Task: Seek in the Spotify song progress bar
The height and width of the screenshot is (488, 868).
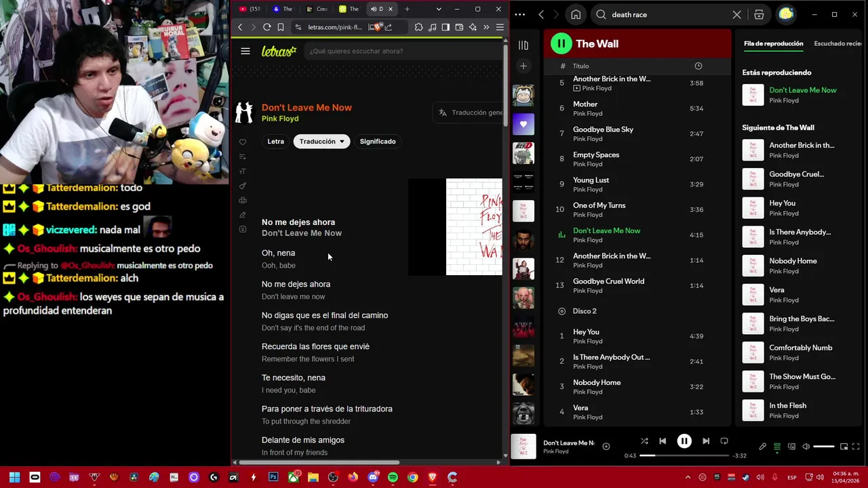Action: 684,455
